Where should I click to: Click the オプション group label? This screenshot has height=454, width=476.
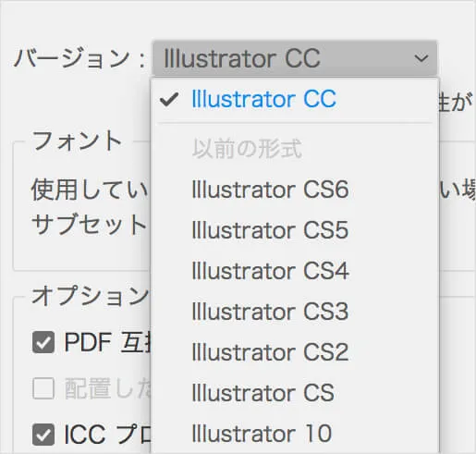click(91, 296)
